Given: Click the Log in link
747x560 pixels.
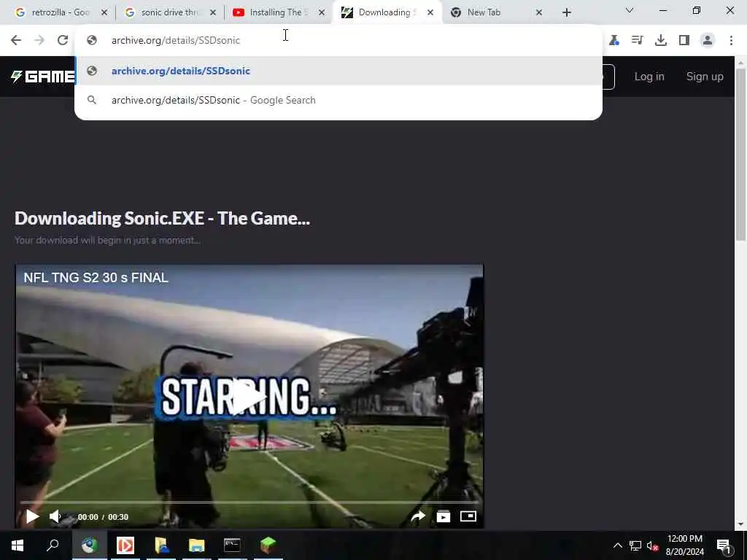Looking at the screenshot, I should coord(649,77).
